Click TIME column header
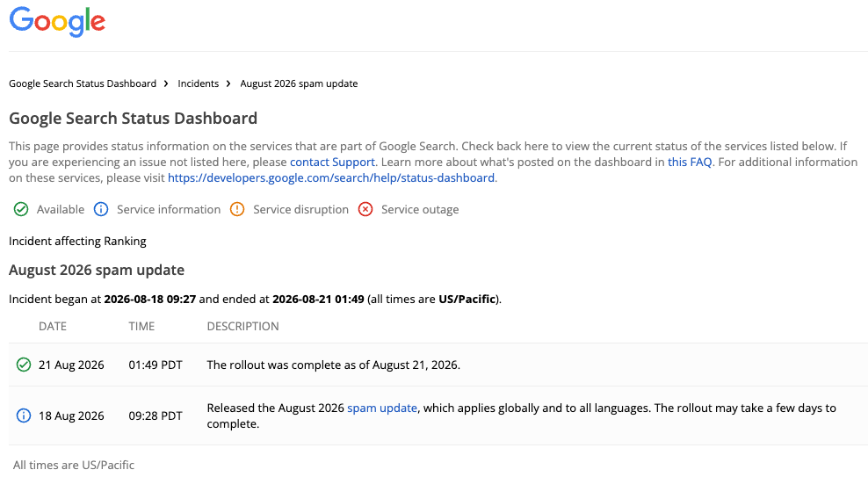 pos(141,327)
